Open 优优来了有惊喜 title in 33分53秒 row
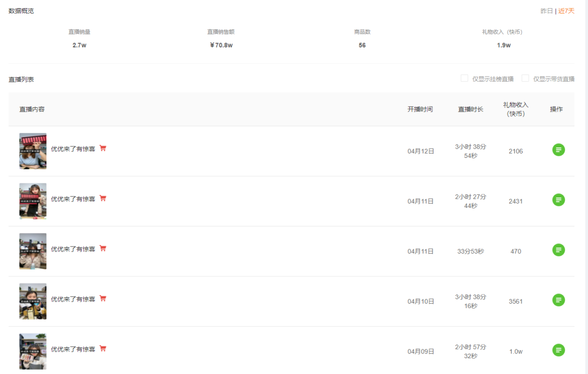 (73, 249)
